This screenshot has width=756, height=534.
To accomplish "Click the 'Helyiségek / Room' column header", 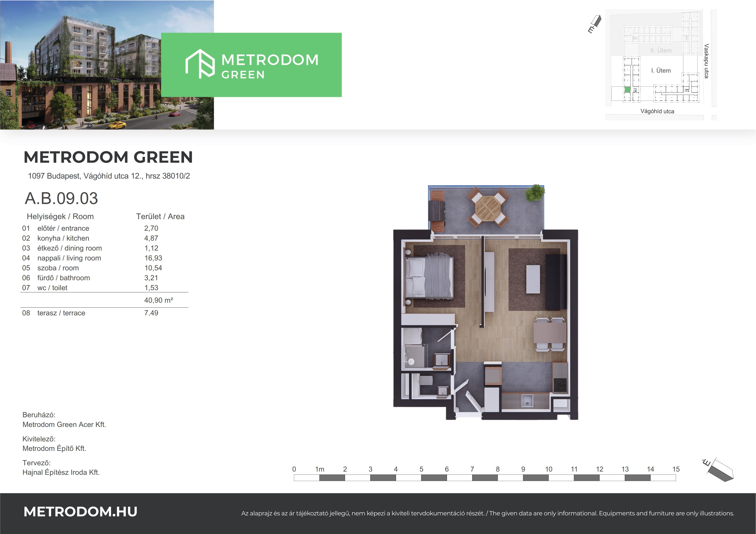I will point(60,216).
